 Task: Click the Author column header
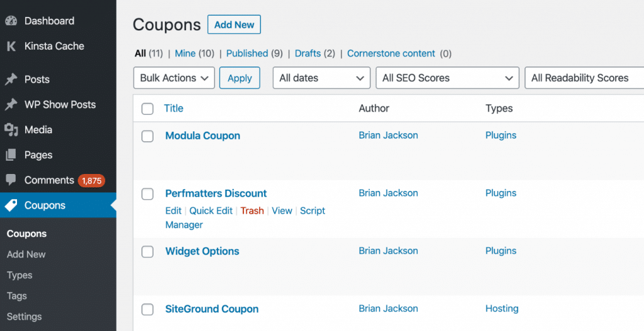[374, 108]
